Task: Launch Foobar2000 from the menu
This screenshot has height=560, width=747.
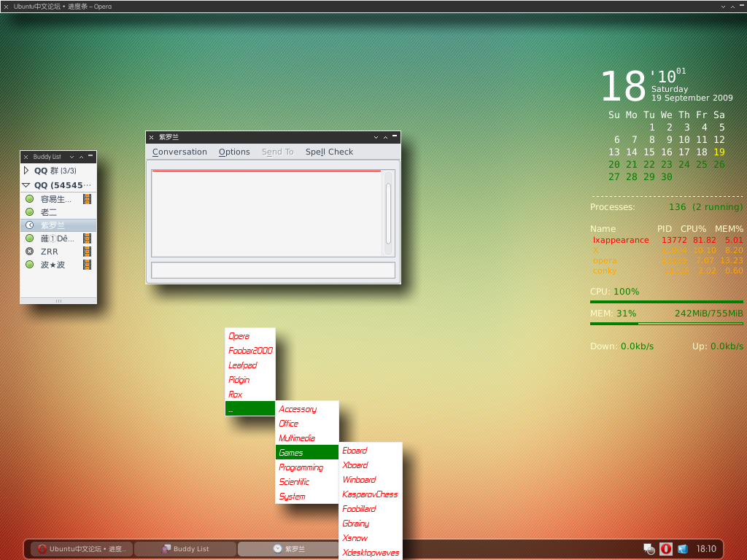Action: [x=250, y=351]
